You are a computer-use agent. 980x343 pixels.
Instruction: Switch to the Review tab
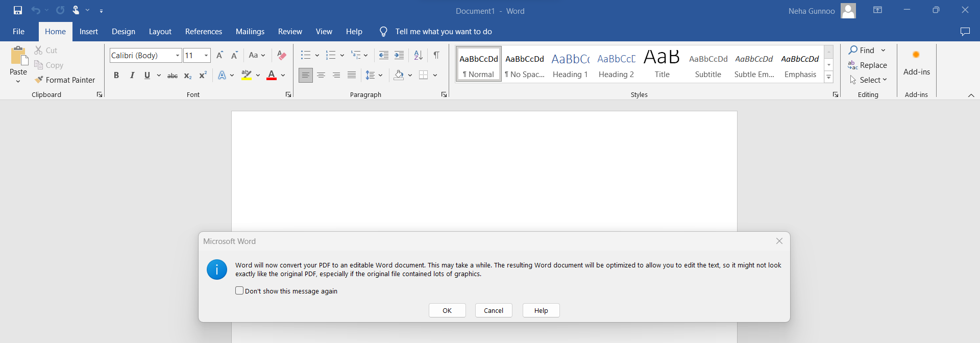pyautogui.click(x=290, y=32)
